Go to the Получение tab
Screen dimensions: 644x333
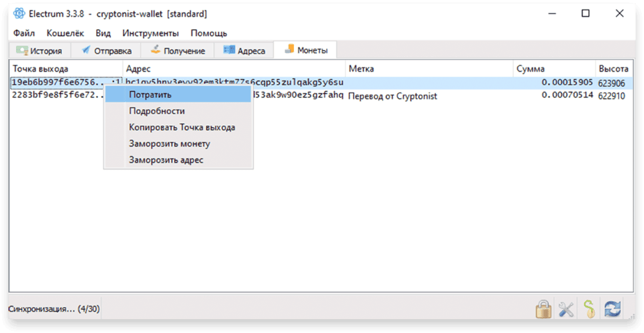(x=178, y=51)
